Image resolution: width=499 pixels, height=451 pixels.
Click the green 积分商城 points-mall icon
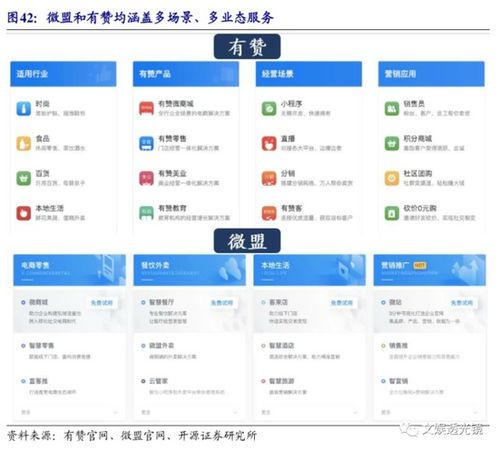tap(392, 144)
